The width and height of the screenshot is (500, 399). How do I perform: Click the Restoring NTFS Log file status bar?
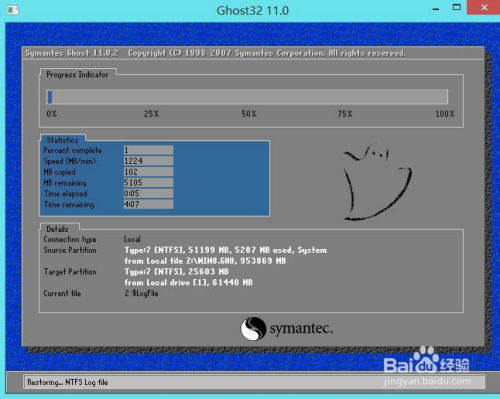pyautogui.click(x=254, y=382)
